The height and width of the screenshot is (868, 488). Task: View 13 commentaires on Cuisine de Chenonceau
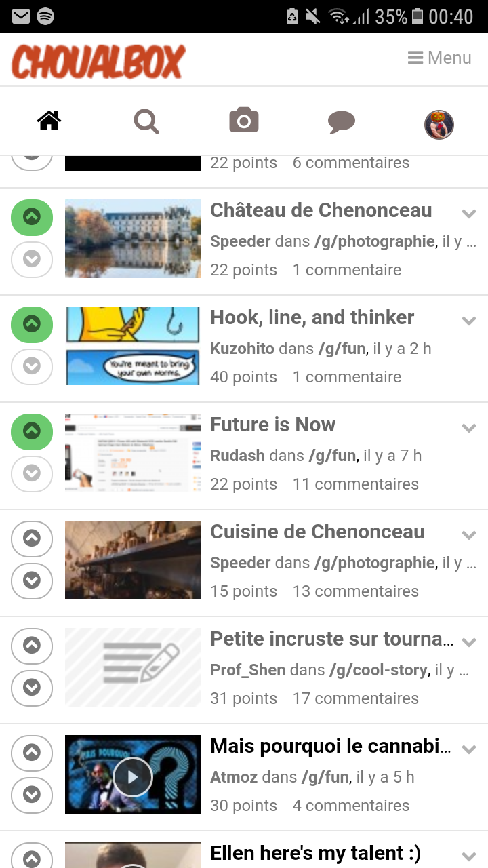coord(355,591)
